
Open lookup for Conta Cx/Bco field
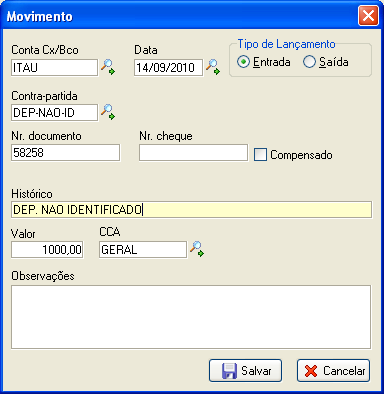108,67
